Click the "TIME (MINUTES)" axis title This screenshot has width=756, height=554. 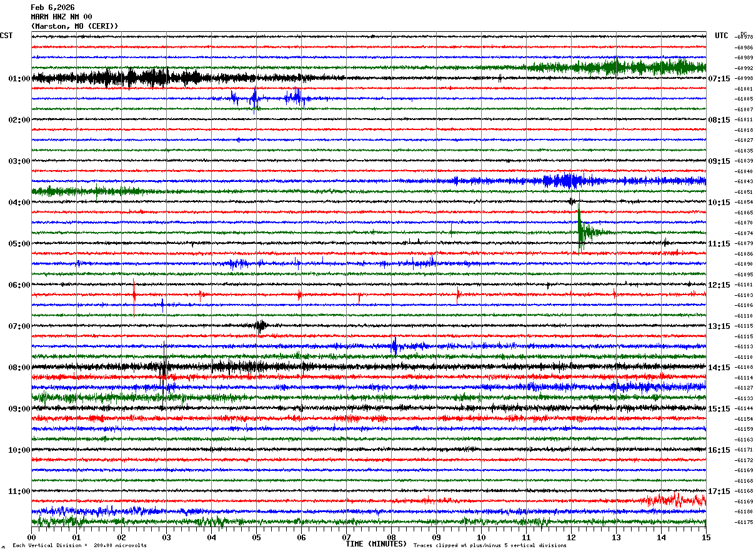click(376, 544)
